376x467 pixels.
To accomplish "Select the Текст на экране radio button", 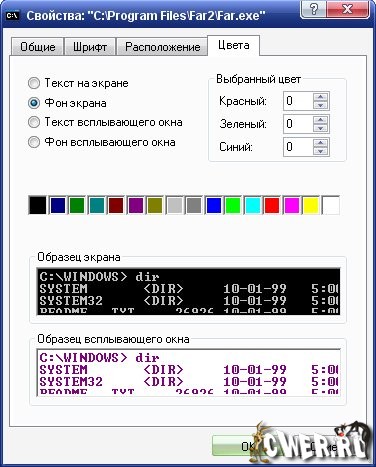I will click(34, 83).
